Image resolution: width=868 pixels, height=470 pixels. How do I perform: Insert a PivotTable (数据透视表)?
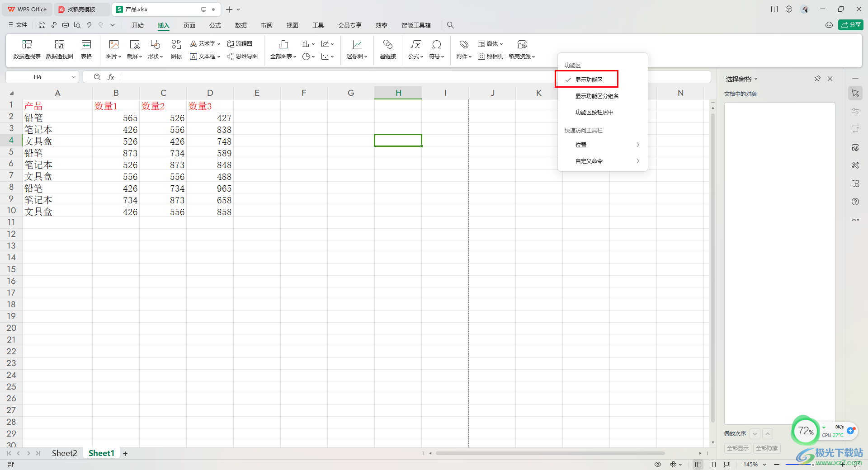click(27, 49)
